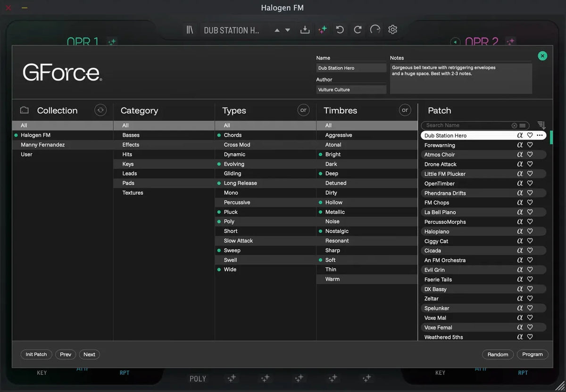Click the green patch list scrollbar
The width and height of the screenshot is (566, 392).
pyautogui.click(x=551, y=138)
